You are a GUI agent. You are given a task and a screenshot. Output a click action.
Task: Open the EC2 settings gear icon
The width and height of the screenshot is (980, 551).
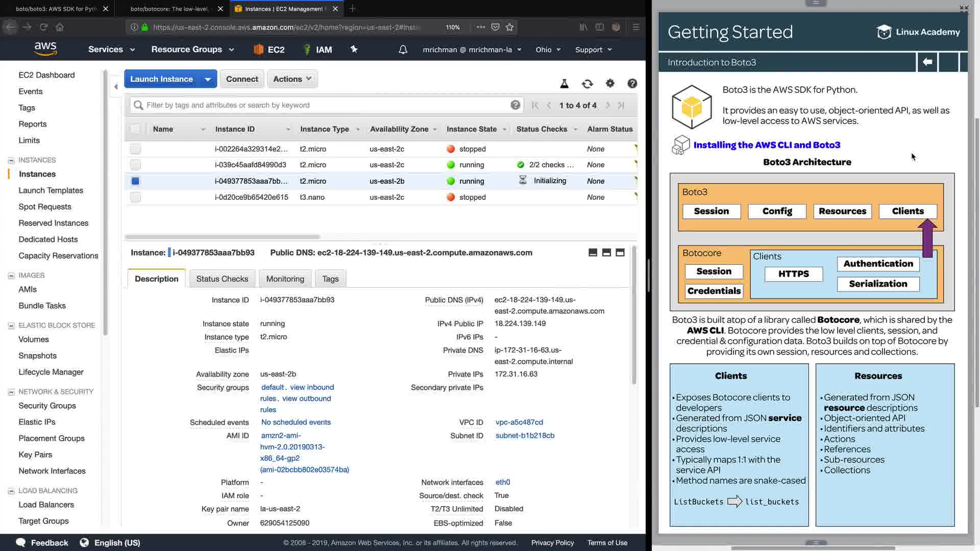610,83
